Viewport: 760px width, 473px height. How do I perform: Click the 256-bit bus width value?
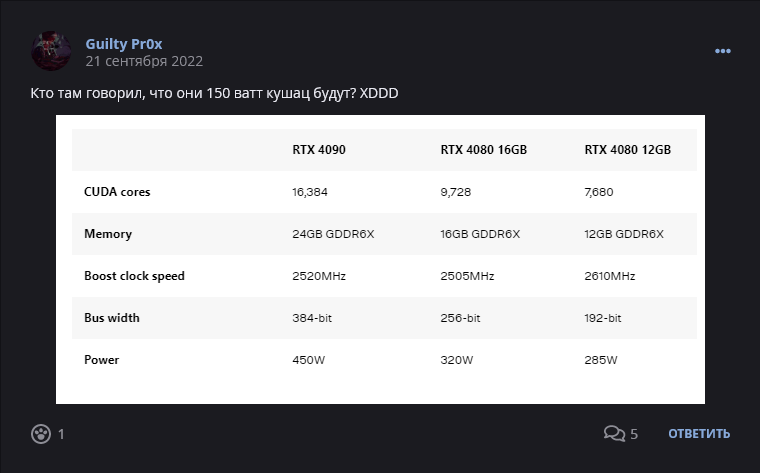460,318
